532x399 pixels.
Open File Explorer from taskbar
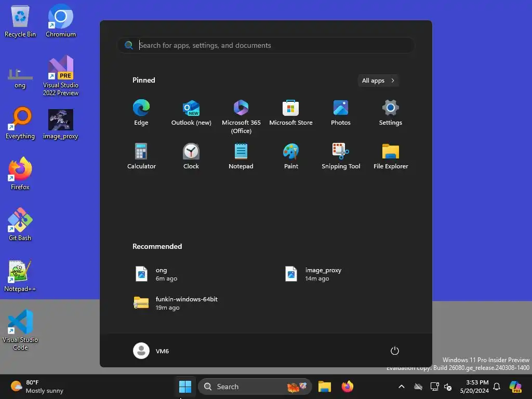(x=324, y=387)
